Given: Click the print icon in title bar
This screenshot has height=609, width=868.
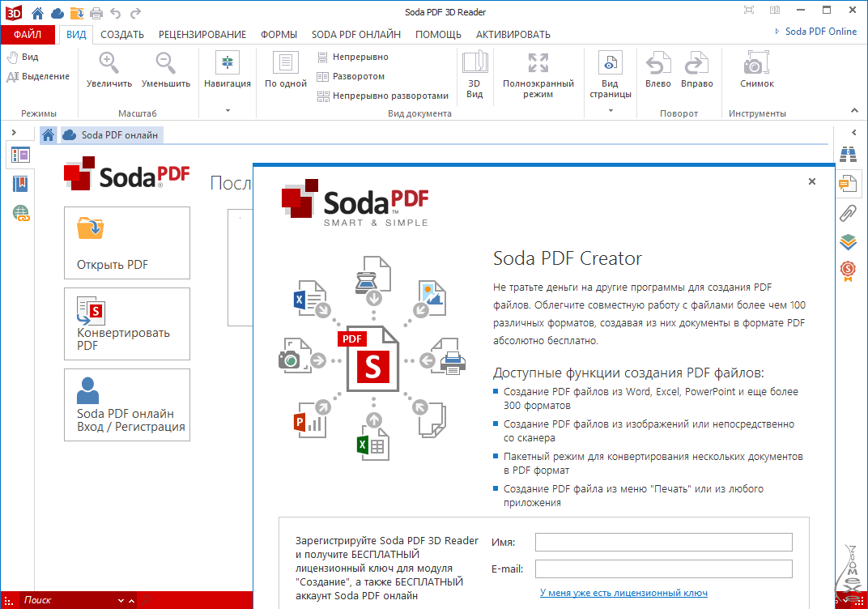Looking at the screenshot, I should click(x=97, y=12).
